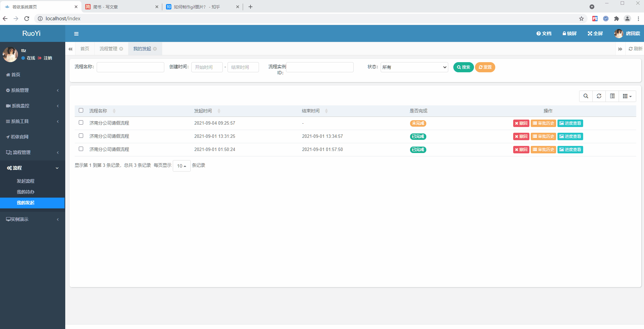
Task: Enter fullscreen via the 全屏 icon
Action: click(595, 33)
